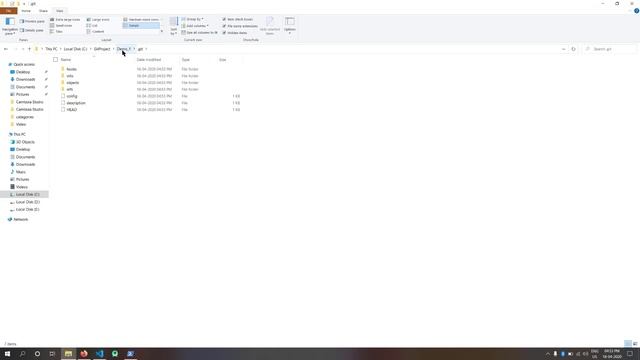Choose Medium-sized icons layout

[141, 20]
